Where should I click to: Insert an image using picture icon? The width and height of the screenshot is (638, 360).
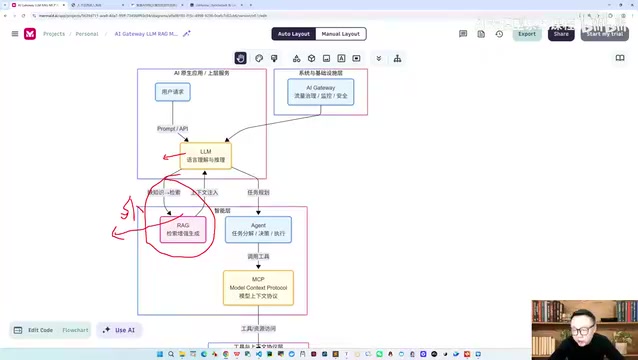[x=326, y=58]
